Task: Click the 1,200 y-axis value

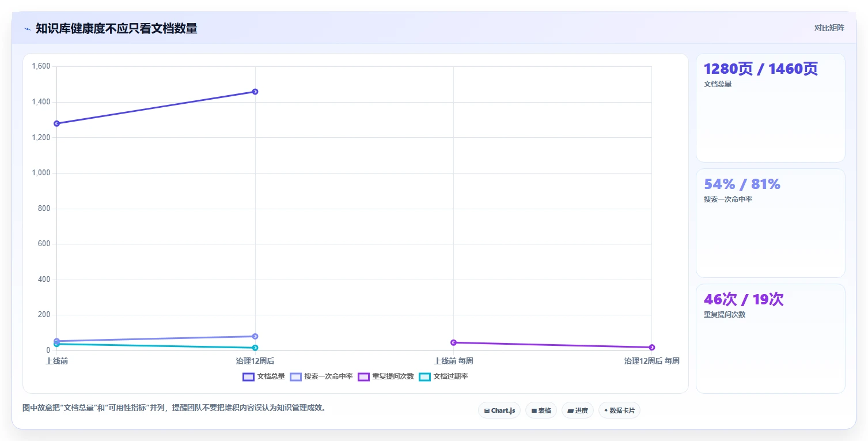Action: click(x=41, y=138)
